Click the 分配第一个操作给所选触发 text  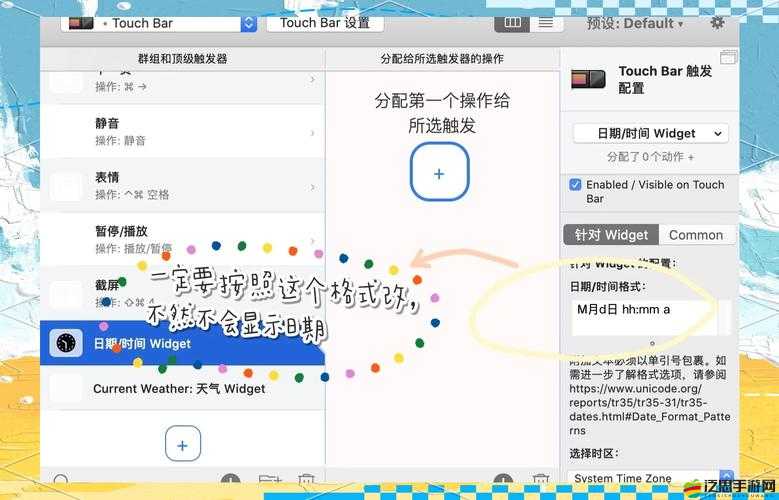pos(442,113)
